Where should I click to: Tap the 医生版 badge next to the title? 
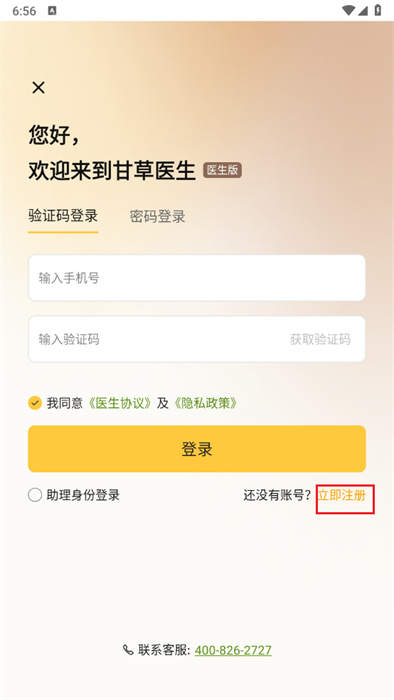223,170
